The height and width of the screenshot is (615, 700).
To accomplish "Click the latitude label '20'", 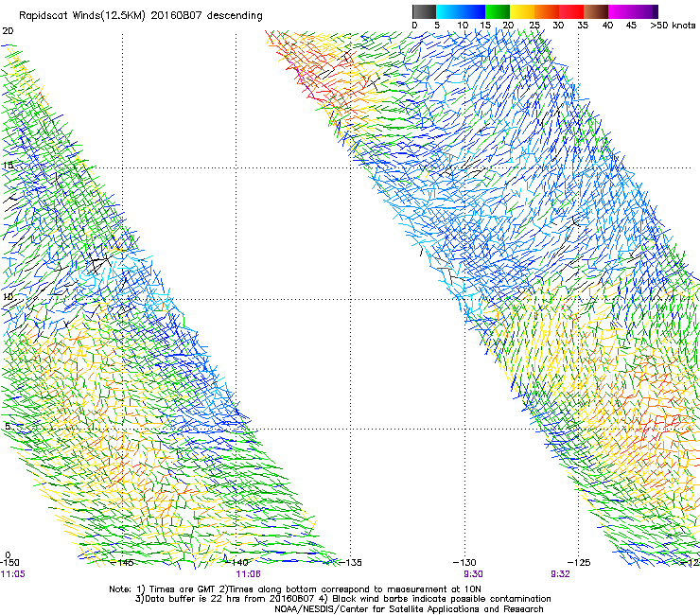I will coord(8,31).
